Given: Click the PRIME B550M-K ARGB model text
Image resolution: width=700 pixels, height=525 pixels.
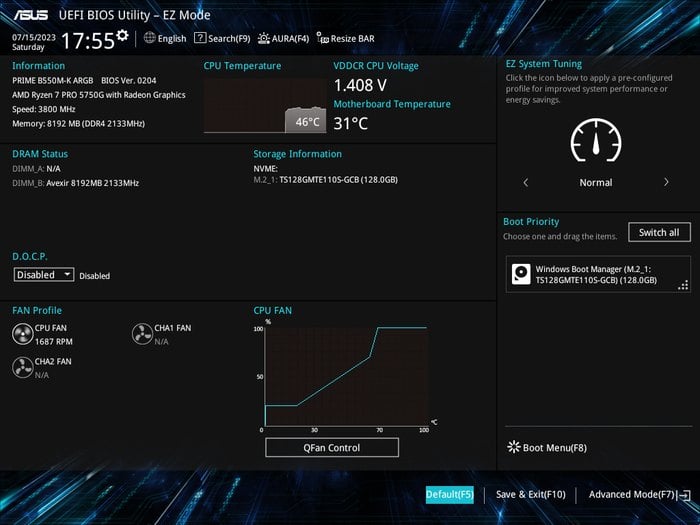Looking at the screenshot, I should [53, 80].
